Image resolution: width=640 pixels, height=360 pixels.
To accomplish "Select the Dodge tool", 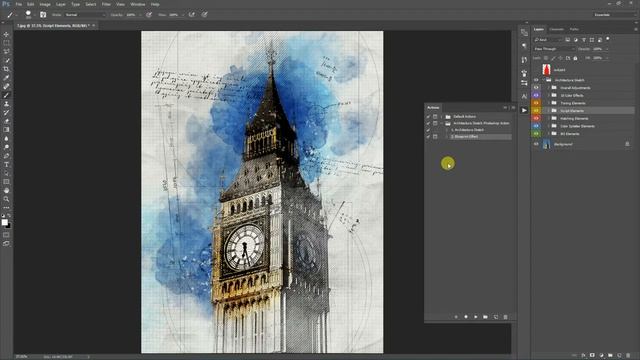I will pyautogui.click(x=6, y=147).
